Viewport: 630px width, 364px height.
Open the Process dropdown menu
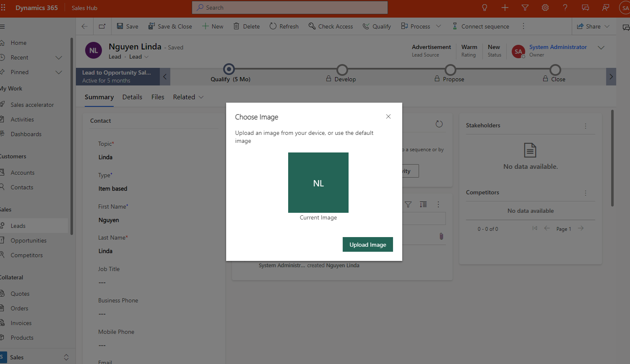point(421,26)
